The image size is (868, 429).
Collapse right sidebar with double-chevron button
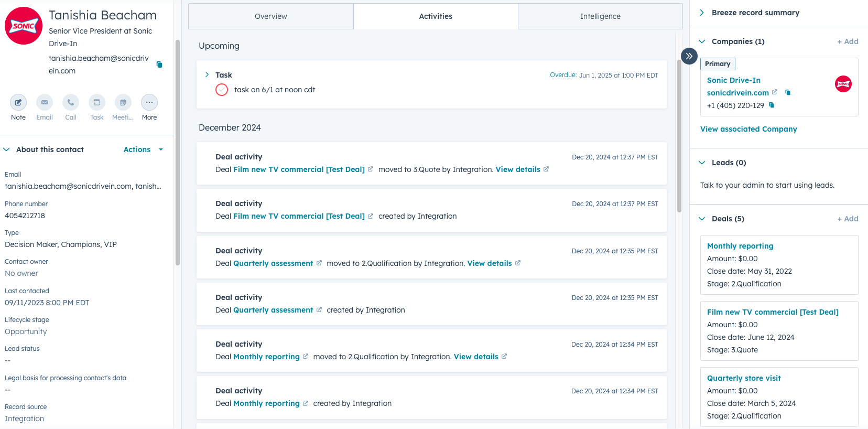pyautogui.click(x=689, y=56)
